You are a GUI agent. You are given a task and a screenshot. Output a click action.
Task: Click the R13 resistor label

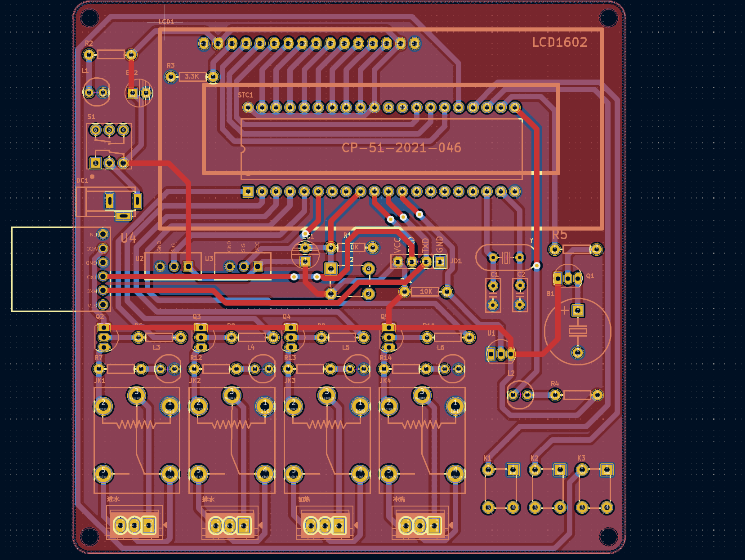click(x=290, y=358)
